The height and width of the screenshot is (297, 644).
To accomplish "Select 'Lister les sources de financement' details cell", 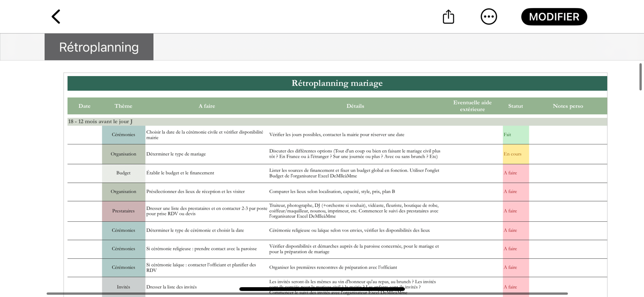I will click(355, 173).
